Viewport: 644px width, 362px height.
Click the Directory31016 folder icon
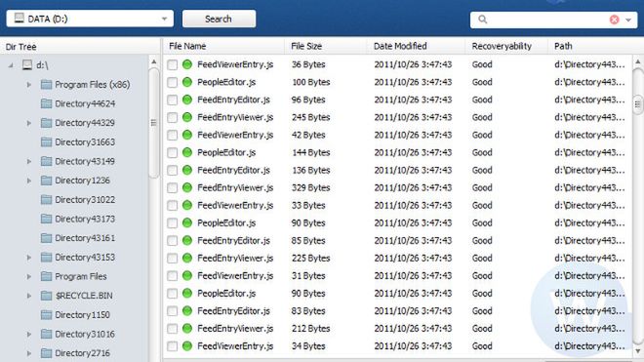click(47, 334)
